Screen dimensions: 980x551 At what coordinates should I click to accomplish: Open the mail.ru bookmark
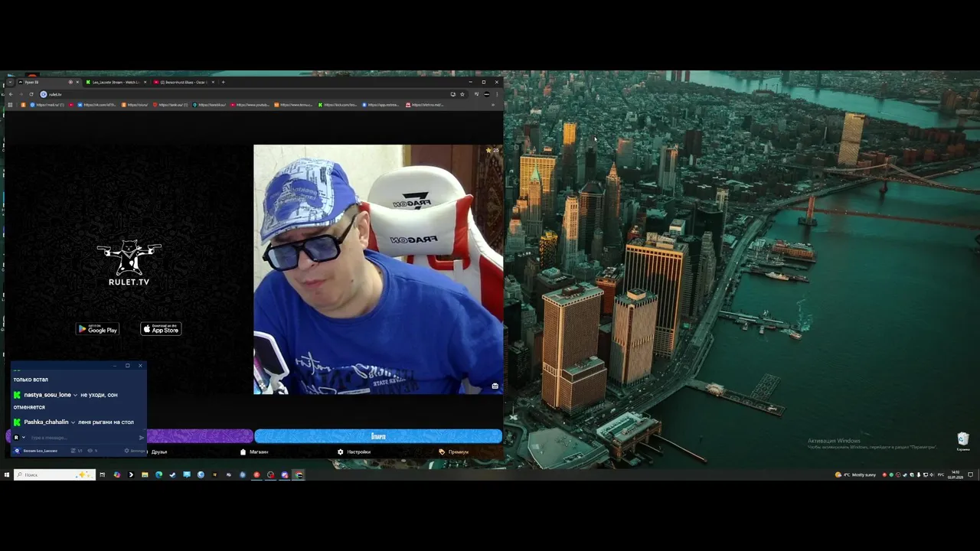click(x=47, y=105)
